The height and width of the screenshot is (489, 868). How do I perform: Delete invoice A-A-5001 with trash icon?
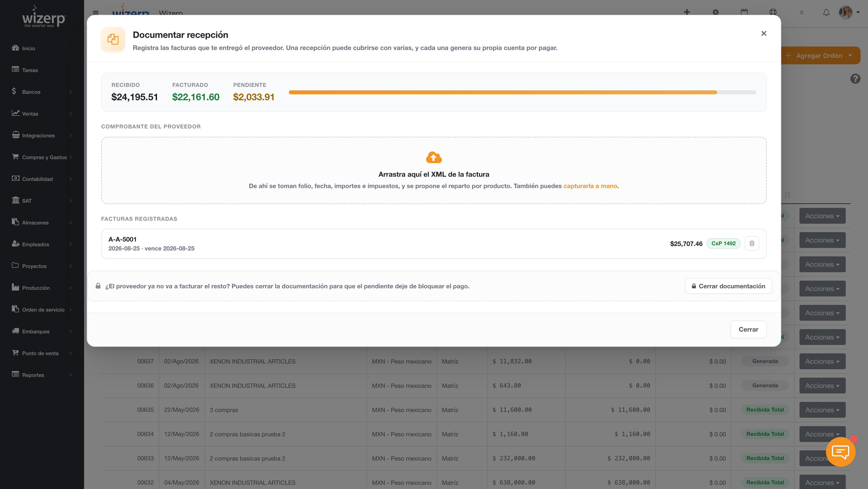tap(752, 244)
